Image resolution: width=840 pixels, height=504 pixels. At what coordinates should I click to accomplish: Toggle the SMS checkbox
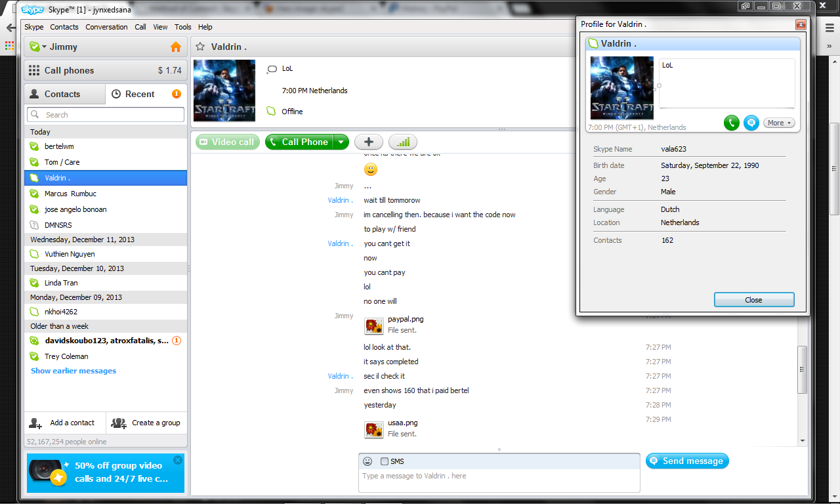coord(385,461)
